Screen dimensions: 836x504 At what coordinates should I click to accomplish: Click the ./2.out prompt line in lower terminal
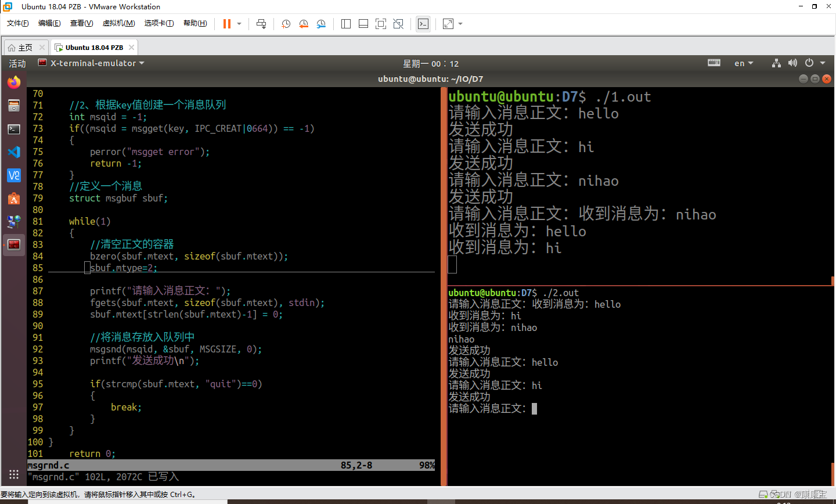(513, 293)
